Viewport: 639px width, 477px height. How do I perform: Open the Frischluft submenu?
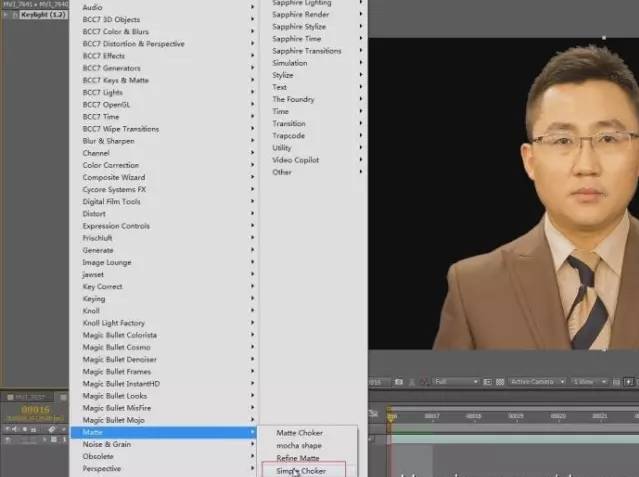coord(163,238)
